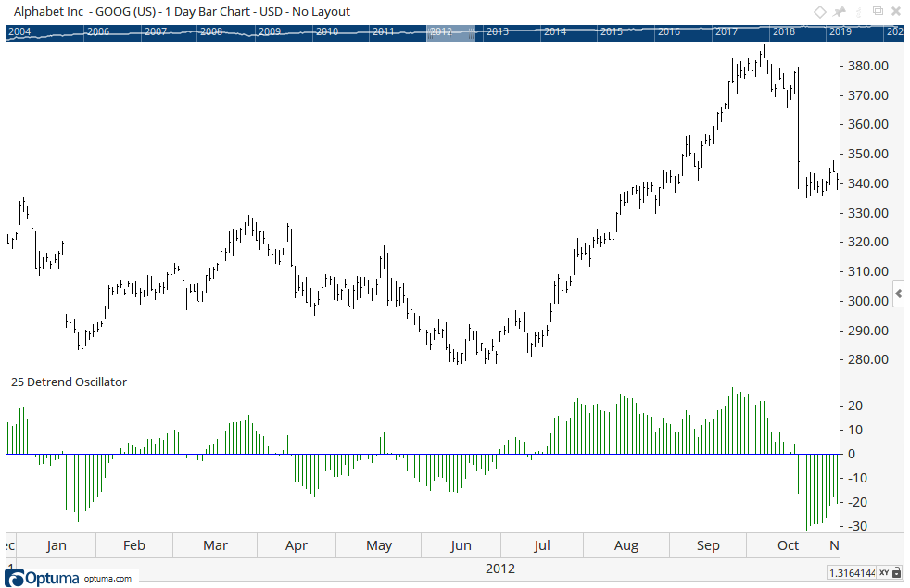Jump to 2009 in the date navigator
The width and height of the screenshot is (910, 588).
[x=270, y=31]
